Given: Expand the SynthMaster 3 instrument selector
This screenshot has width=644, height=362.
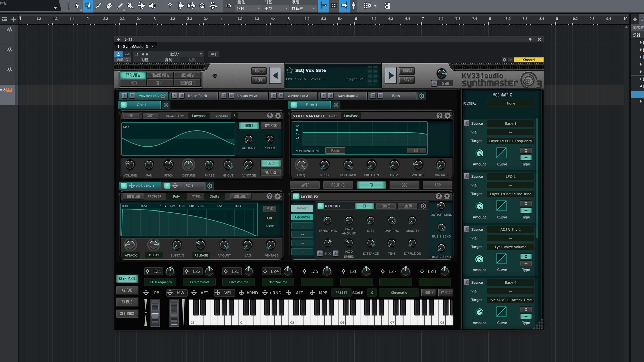Looking at the screenshot, I should coord(153,47).
